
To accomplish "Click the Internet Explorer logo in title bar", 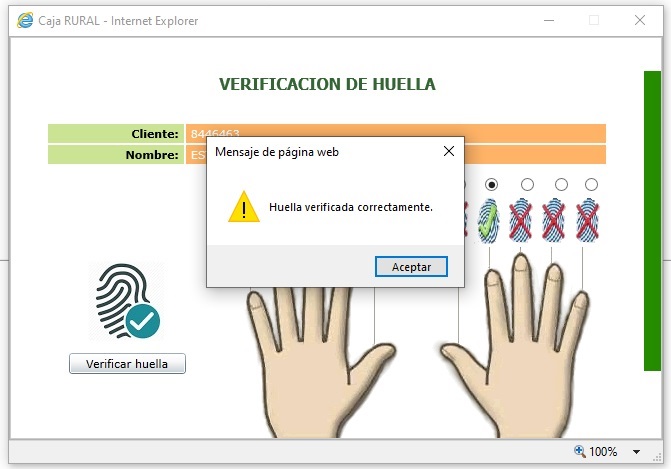I will [x=26, y=20].
